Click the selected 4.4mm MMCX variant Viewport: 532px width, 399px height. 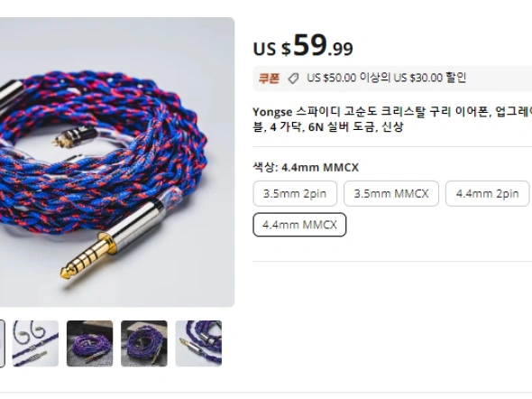pyautogui.click(x=299, y=225)
